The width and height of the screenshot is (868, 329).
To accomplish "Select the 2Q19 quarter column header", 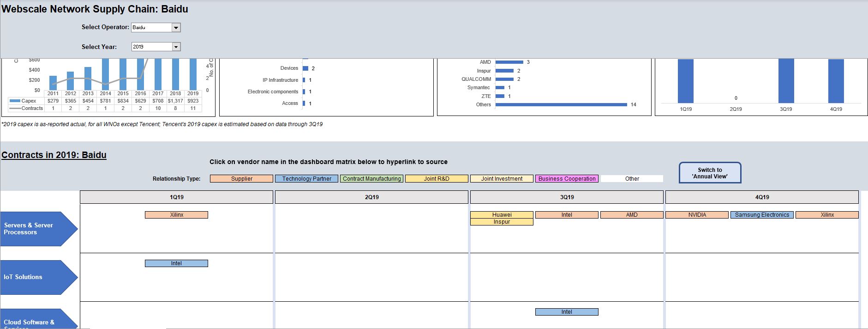I will coord(371,197).
